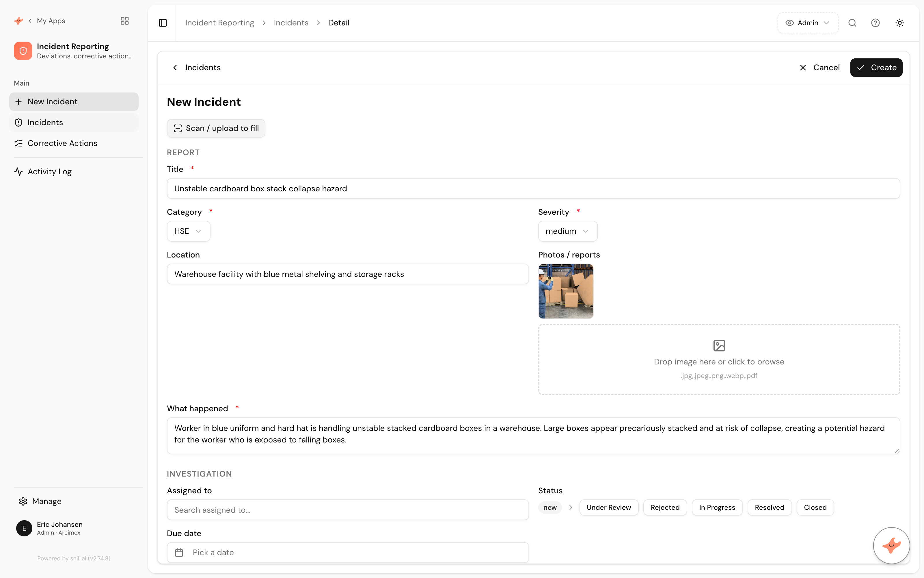Click the Title input field

(x=533, y=188)
